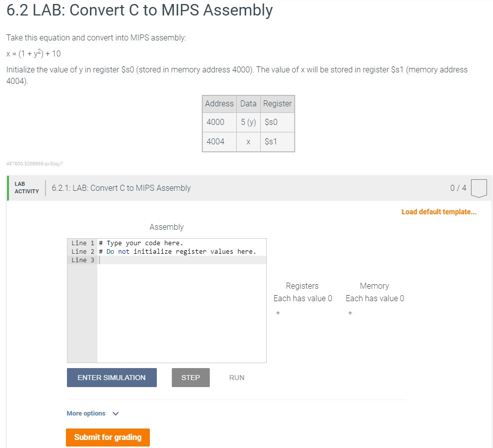Add a register with plus icon
The height and width of the screenshot is (448, 493).
278,313
